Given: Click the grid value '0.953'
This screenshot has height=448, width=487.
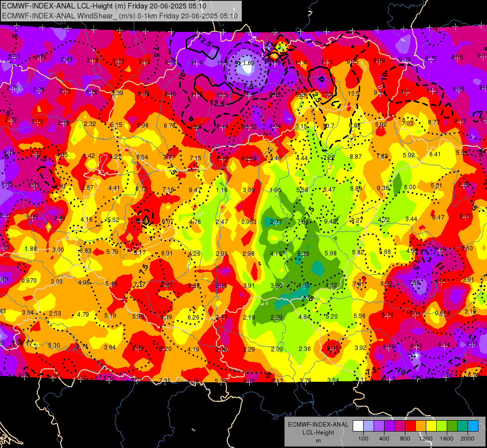Looking at the screenshot, I should (x=249, y=222).
